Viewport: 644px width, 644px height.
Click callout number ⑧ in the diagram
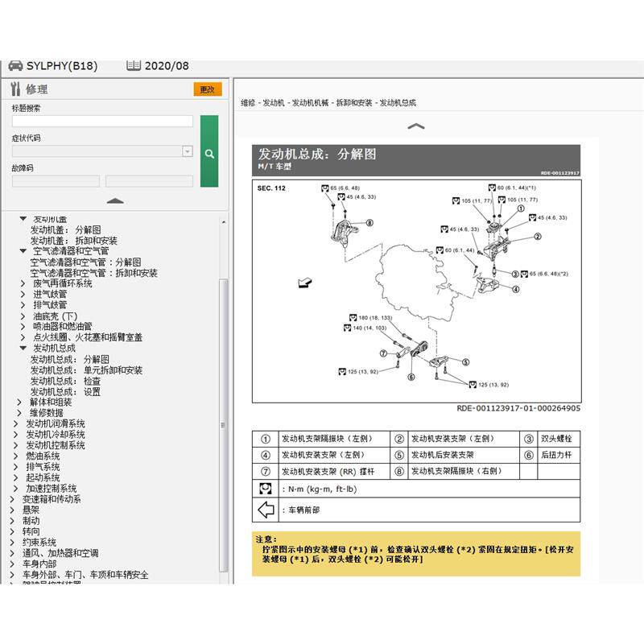point(369,223)
